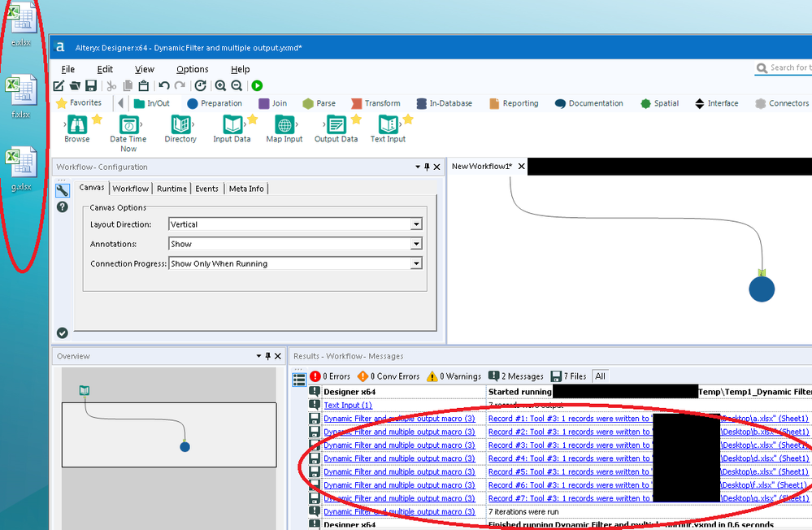
Task: Open the Preparation tool category
Action: pos(215,103)
